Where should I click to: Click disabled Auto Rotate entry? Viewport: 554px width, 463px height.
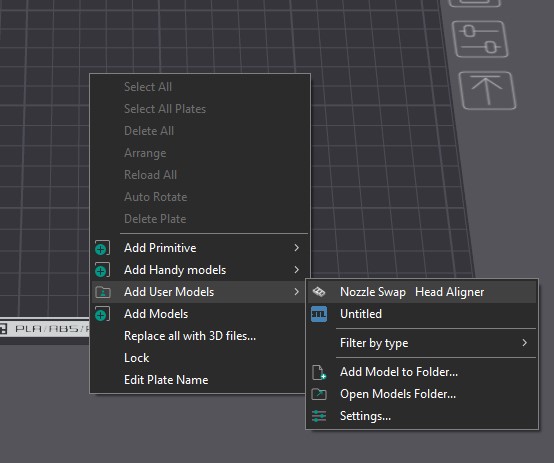(156, 197)
